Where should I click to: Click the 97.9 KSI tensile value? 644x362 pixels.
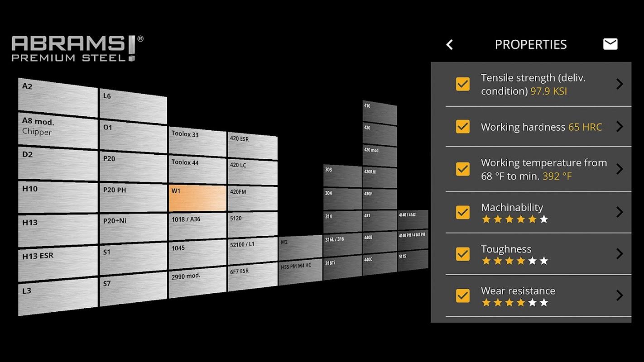click(x=549, y=91)
